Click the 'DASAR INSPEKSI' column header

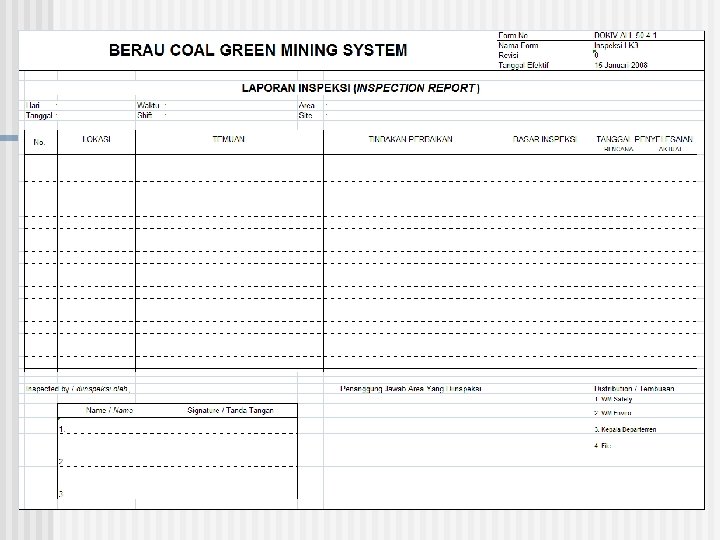[x=544, y=139]
